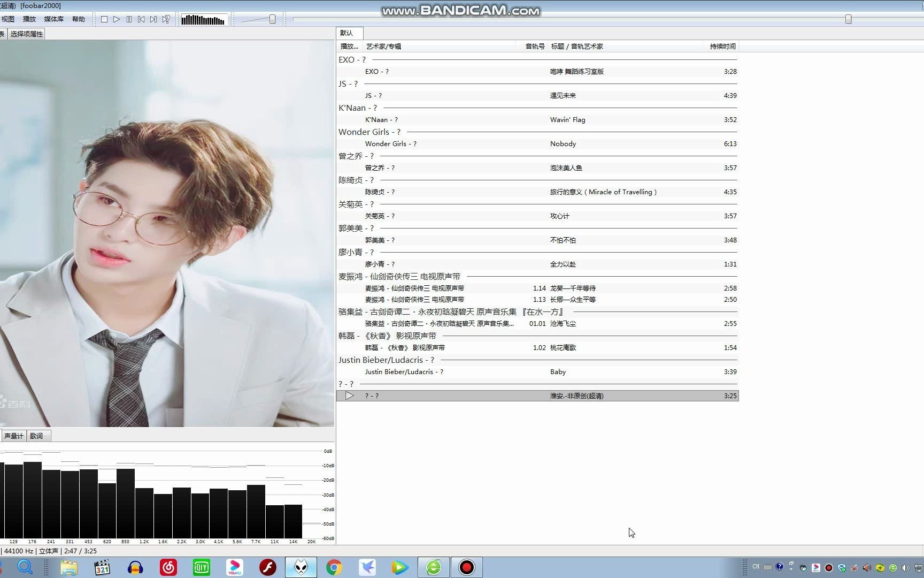Open the 播放 menu
The width and height of the screenshot is (924, 578).
tap(29, 19)
